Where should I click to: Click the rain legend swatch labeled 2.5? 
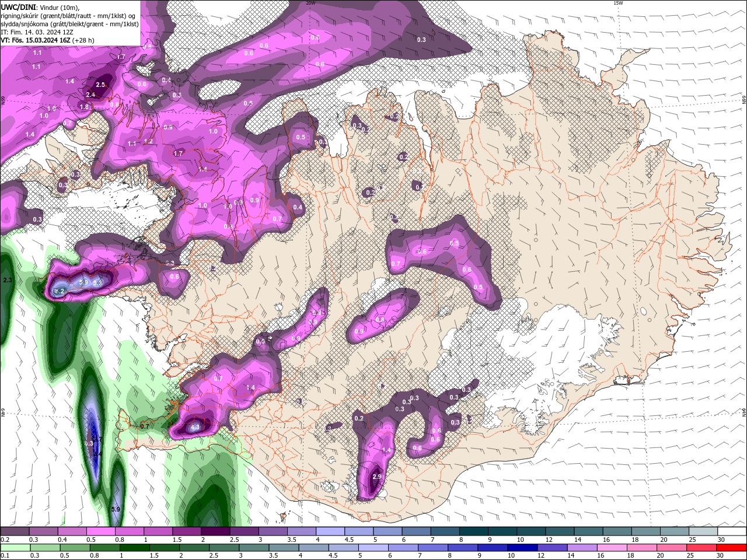[x=224, y=547]
